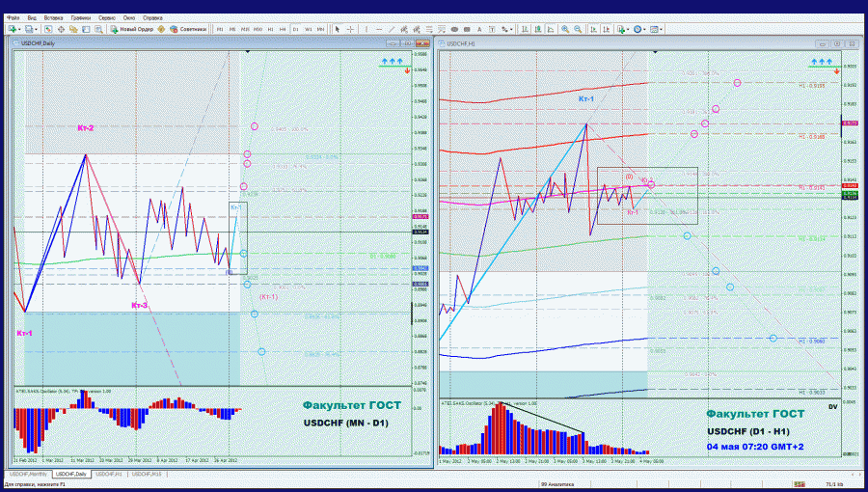
Task: Open the arrows objects icon
Action: pyautogui.click(x=504, y=29)
